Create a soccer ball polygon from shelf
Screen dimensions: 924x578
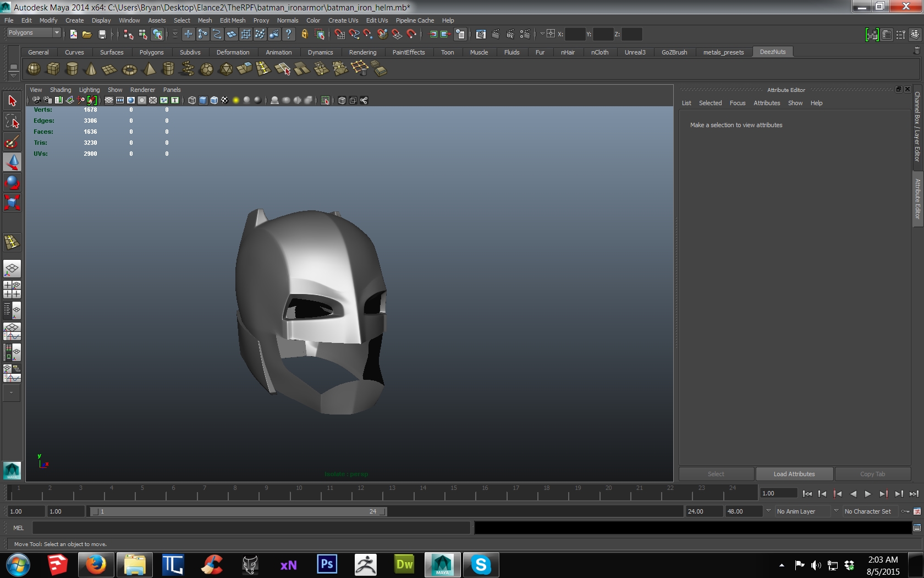(206, 69)
